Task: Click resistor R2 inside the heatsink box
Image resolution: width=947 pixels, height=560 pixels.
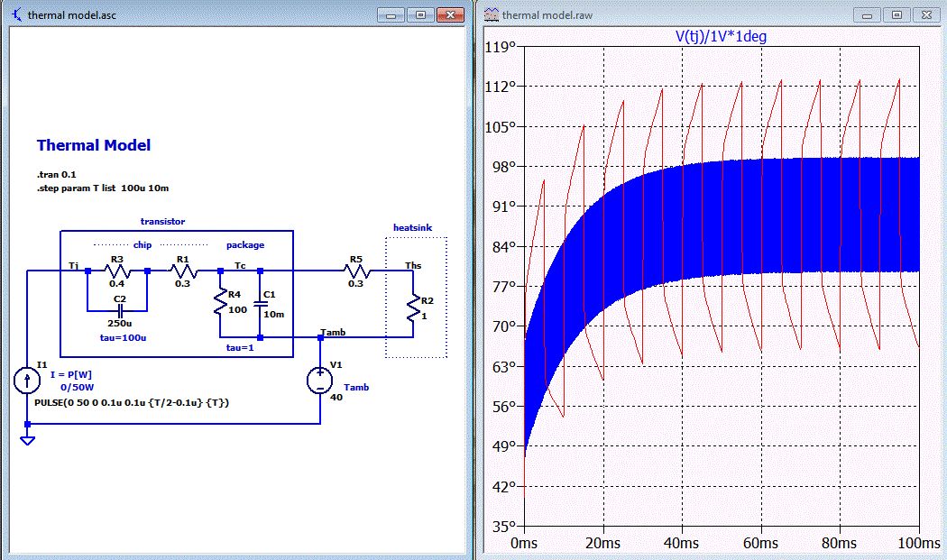Action: click(x=413, y=309)
